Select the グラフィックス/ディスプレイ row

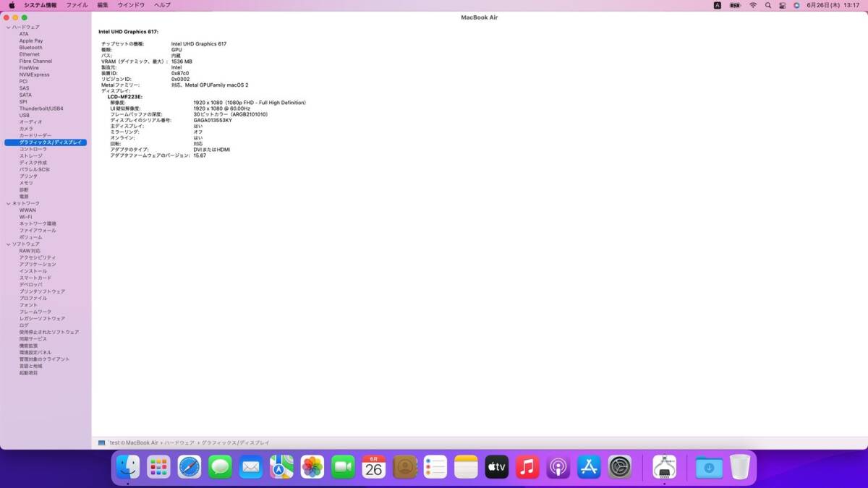pyautogui.click(x=46, y=142)
